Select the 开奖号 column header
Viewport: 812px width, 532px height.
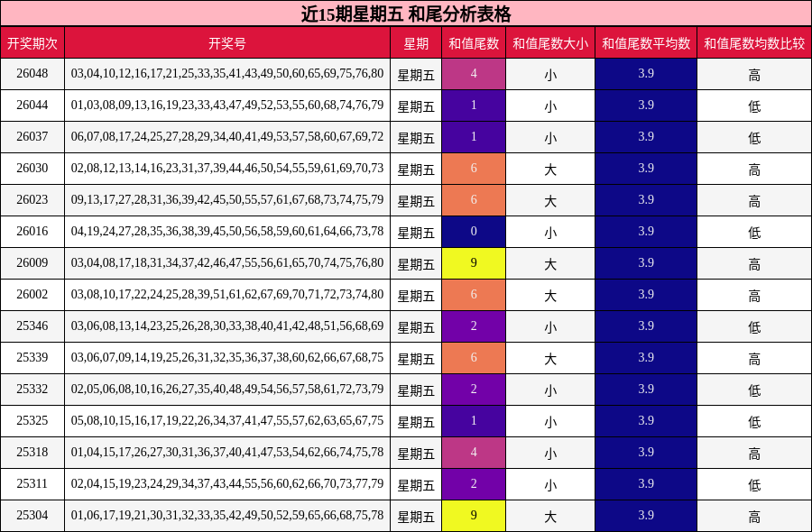click(226, 41)
